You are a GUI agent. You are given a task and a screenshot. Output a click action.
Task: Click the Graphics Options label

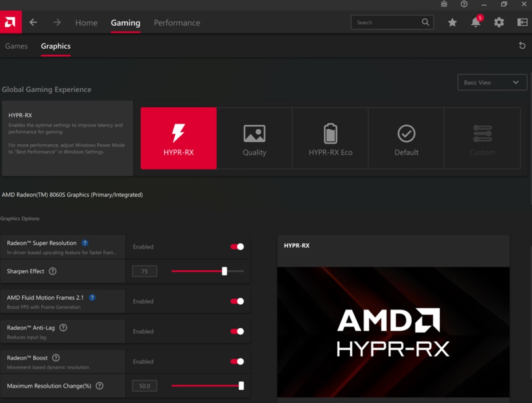pos(20,219)
